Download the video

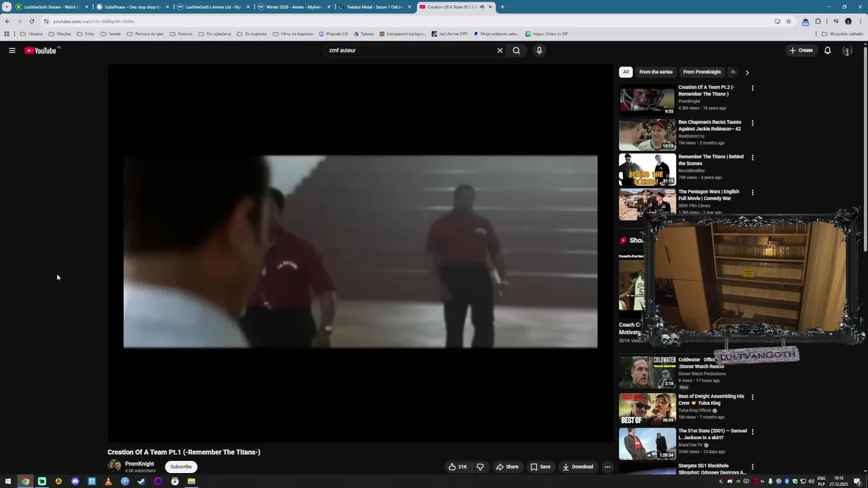[577, 466]
